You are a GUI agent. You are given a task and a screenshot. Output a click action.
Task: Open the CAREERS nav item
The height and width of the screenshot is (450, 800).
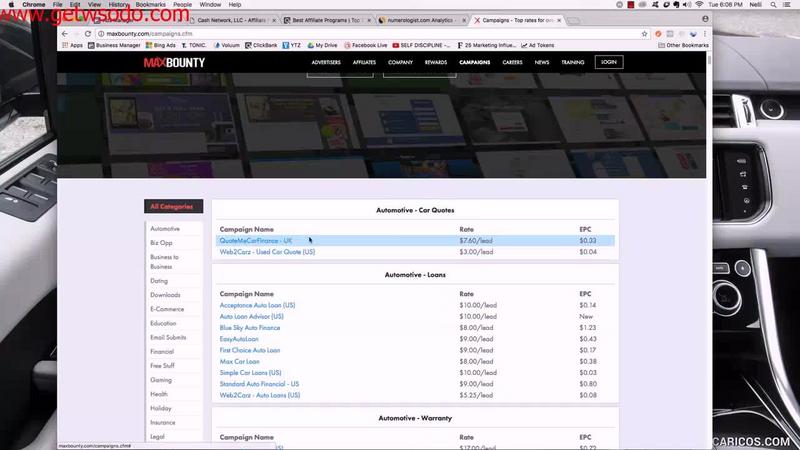512,62
